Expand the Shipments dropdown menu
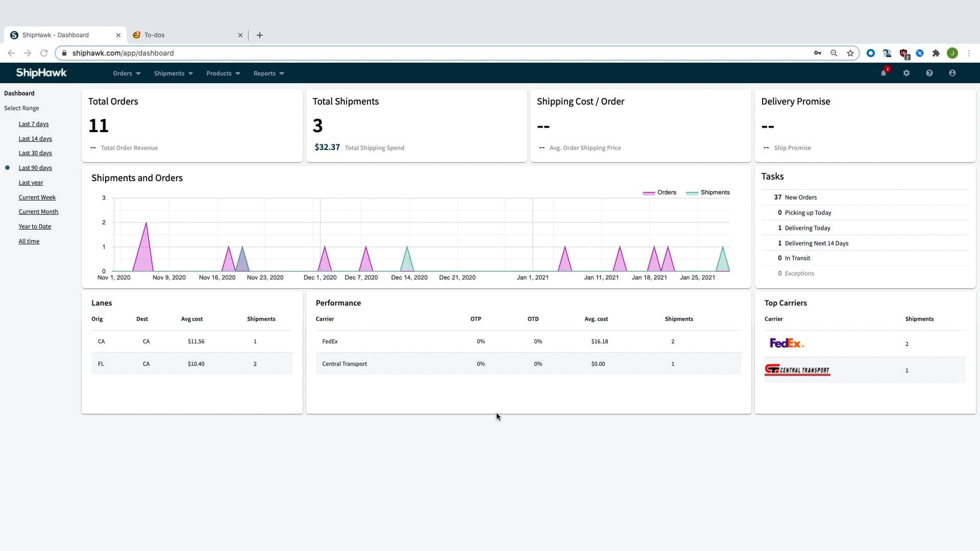The width and height of the screenshot is (980, 551). pyautogui.click(x=174, y=73)
